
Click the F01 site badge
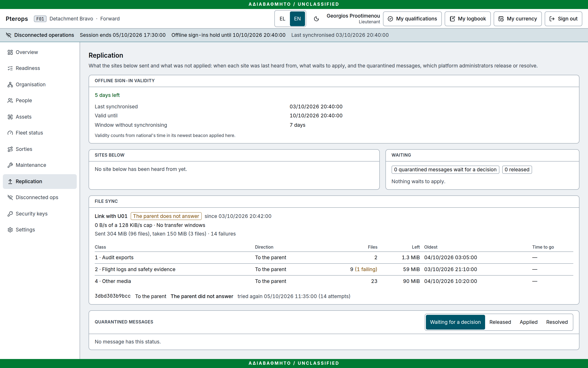(x=40, y=19)
